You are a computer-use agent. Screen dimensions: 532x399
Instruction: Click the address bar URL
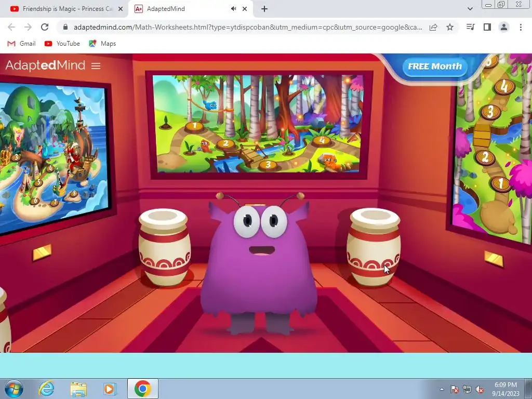point(248,27)
